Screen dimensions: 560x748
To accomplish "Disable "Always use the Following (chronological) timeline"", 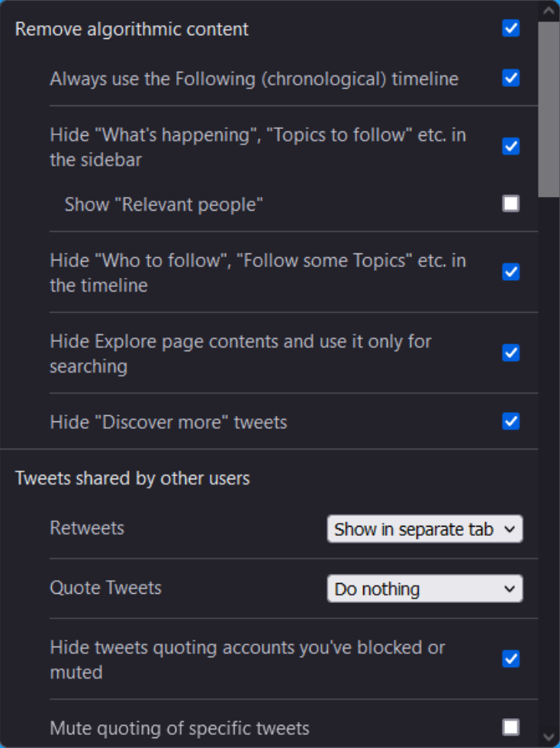I will (x=510, y=78).
